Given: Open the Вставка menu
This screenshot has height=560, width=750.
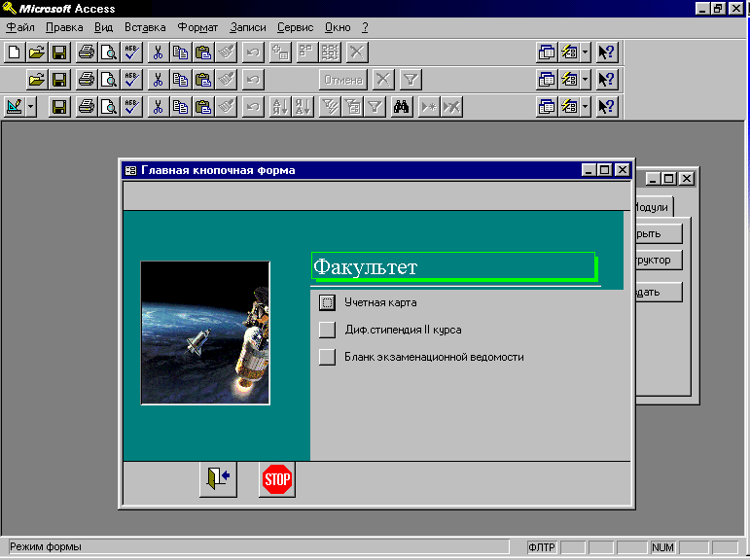Looking at the screenshot, I should [145, 28].
